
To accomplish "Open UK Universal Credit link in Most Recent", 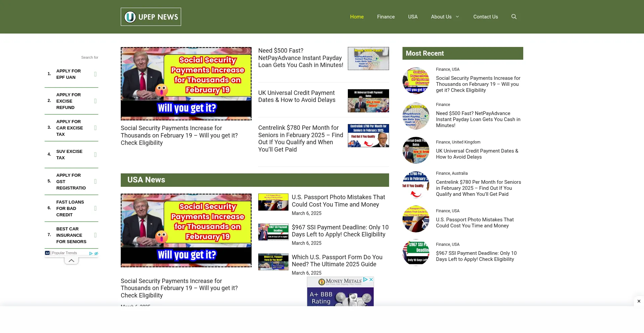I will click(477, 154).
